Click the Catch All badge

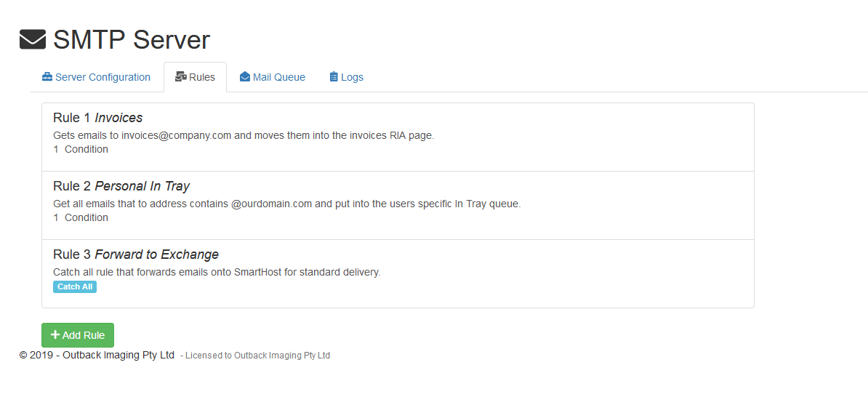tap(75, 287)
